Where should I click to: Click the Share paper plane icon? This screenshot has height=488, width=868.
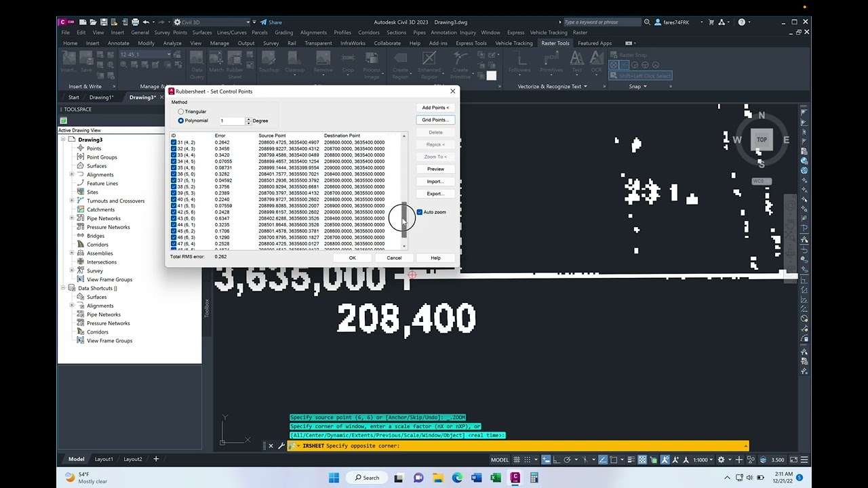[264, 22]
